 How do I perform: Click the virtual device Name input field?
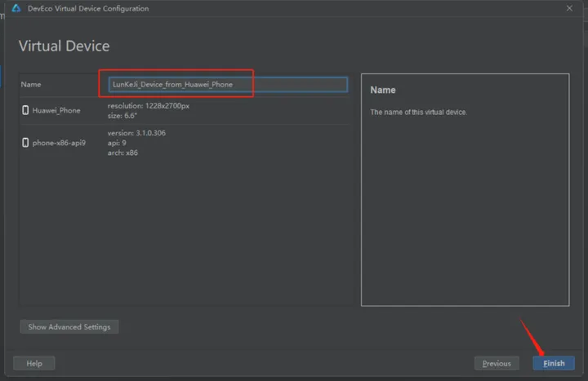click(x=228, y=85)
